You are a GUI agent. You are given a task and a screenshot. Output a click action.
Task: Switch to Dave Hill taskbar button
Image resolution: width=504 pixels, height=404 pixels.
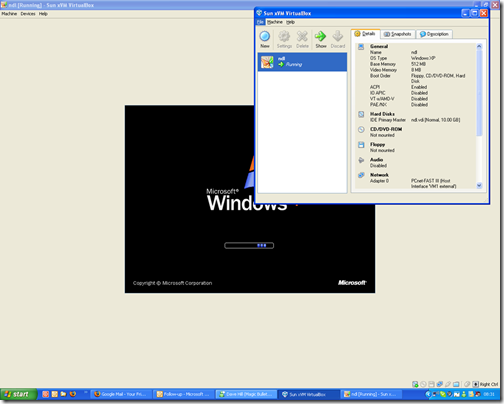tap(246, 394)
